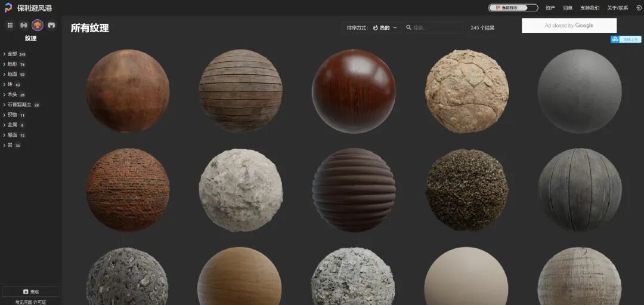
Task: Click the 保利避风港 logo icon
Action: click(8, 8)
